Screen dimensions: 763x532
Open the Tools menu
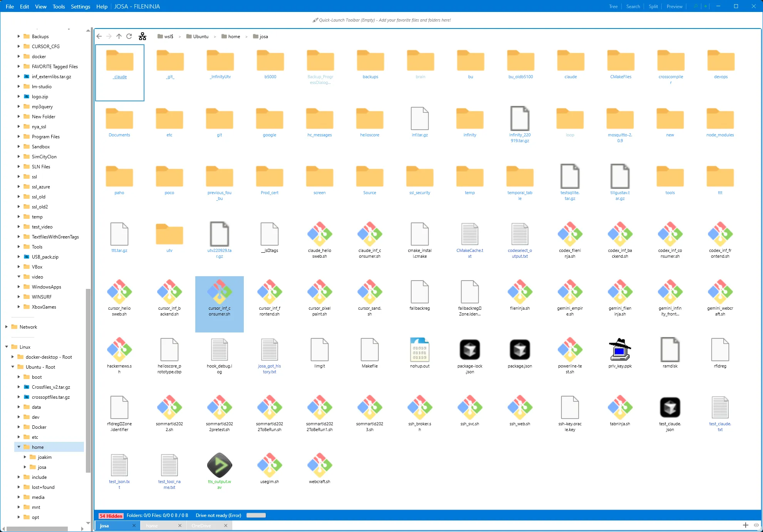[x=59, y=6]
